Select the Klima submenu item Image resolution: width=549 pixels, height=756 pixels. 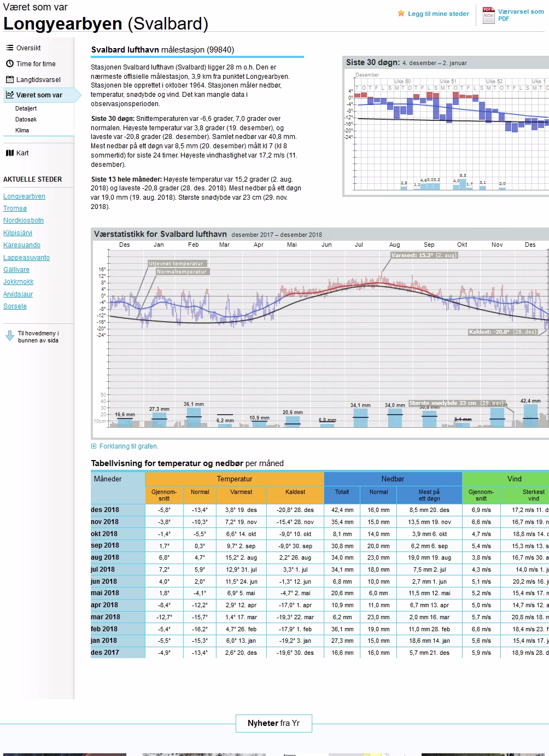(22, 131)
